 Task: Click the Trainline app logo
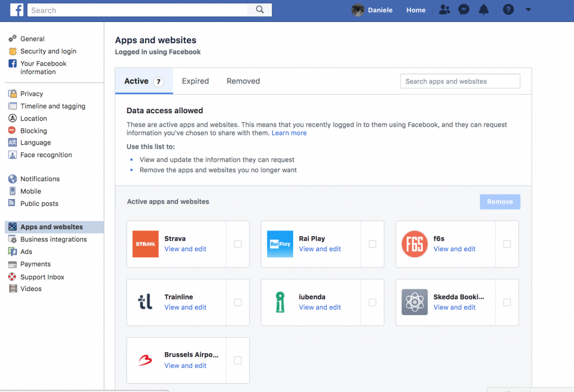pos(145,302)
